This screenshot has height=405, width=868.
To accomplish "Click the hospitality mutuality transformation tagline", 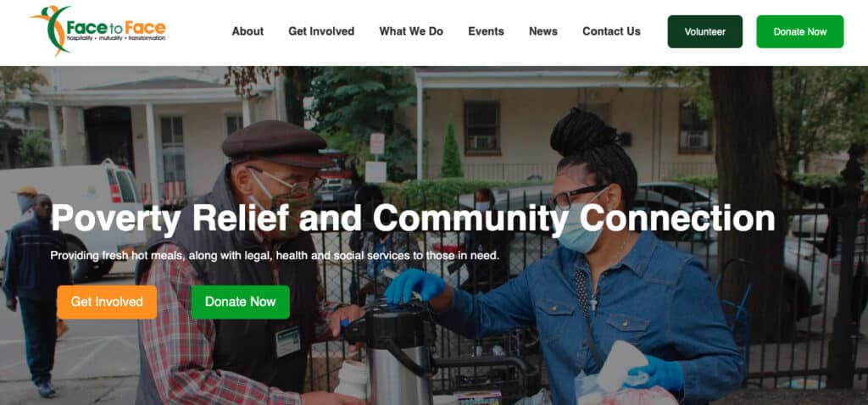I will [115, 39].
